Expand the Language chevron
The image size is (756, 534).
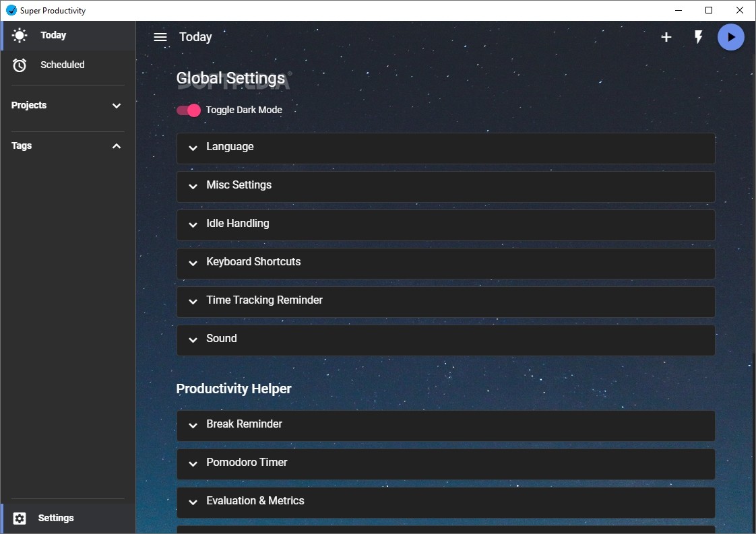pos(193,148)
